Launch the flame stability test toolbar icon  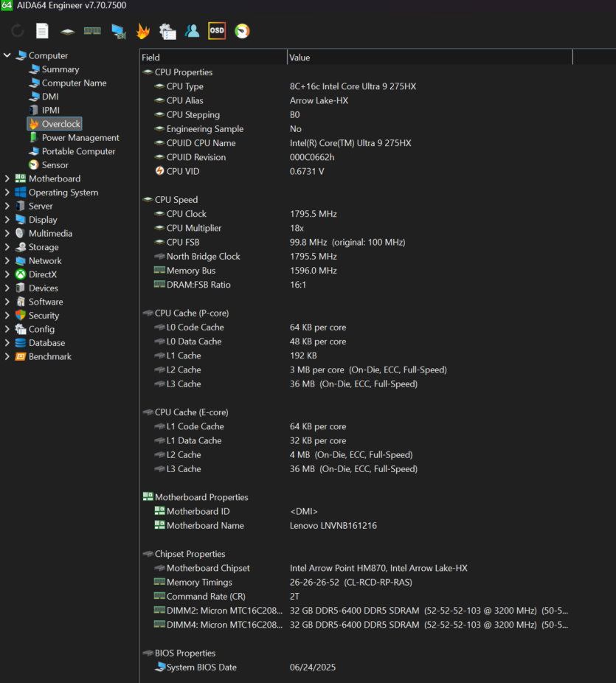point(143,31)
